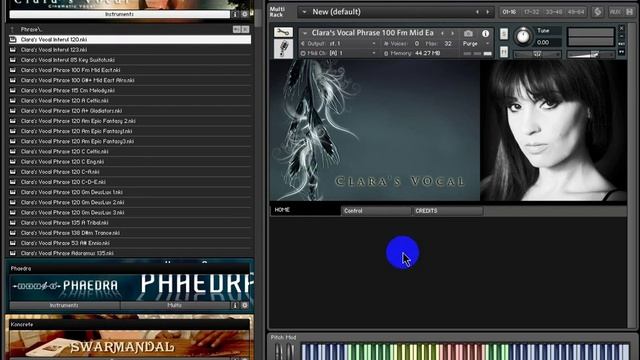Screen dimensions: 640x360
Task: Click the Pitch wheel on the keyboard
Action: [278, 351]
